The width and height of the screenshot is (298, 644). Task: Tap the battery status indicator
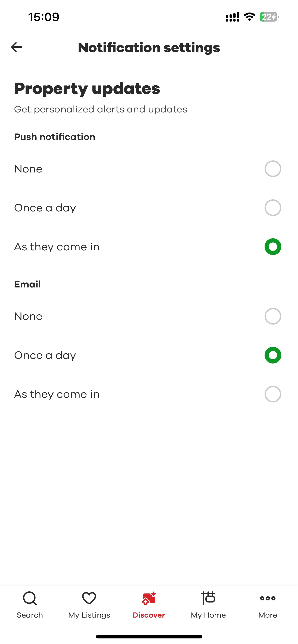[x=269, y=17]
